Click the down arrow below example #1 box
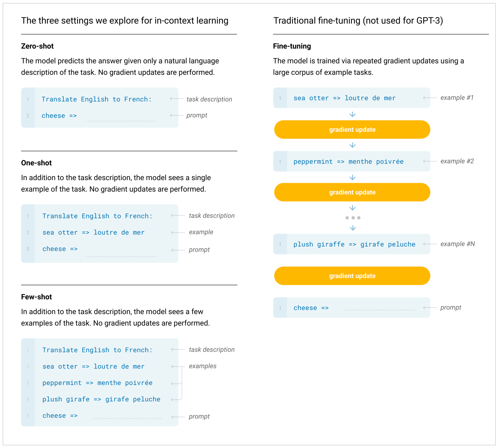 point(352,114)
